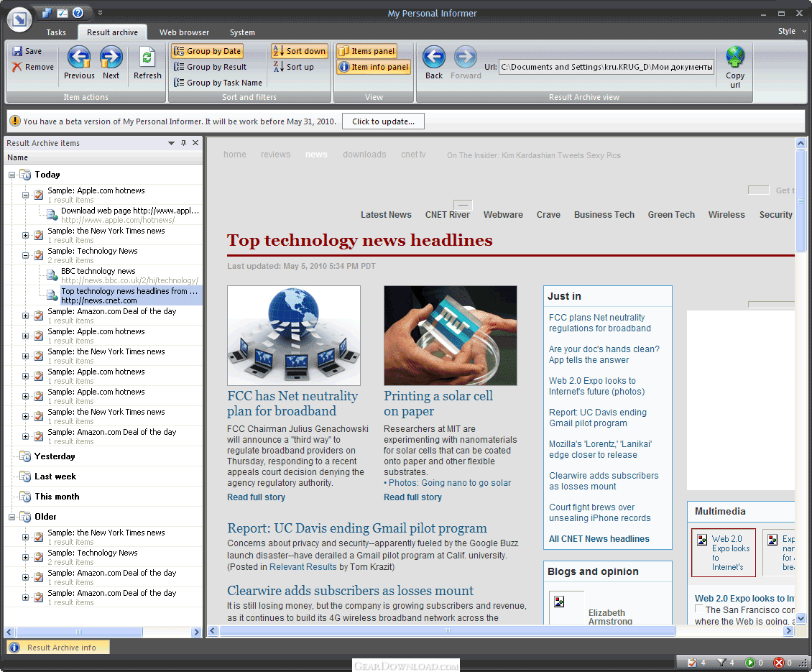Refresh the result archive

pos(147,63)
